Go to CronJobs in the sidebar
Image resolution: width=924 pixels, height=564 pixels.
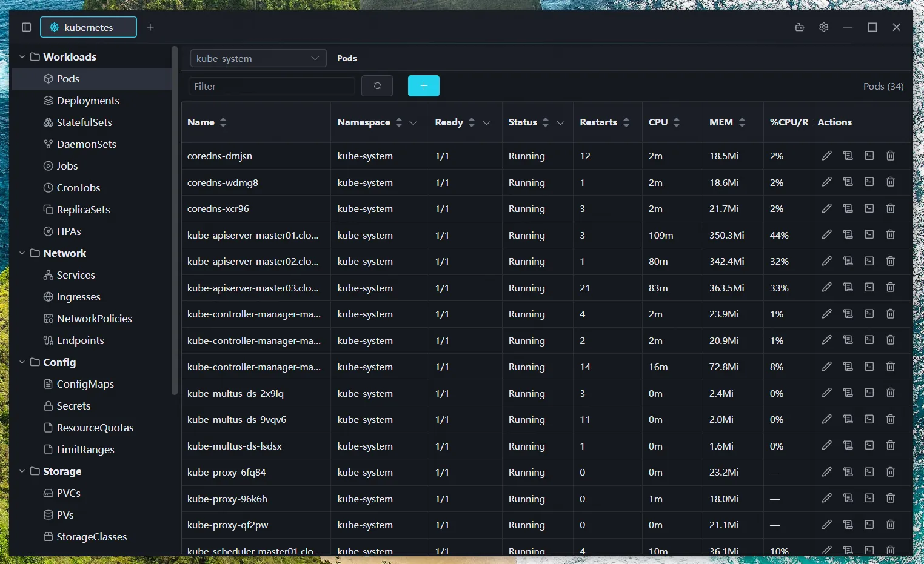click(92, 188)
